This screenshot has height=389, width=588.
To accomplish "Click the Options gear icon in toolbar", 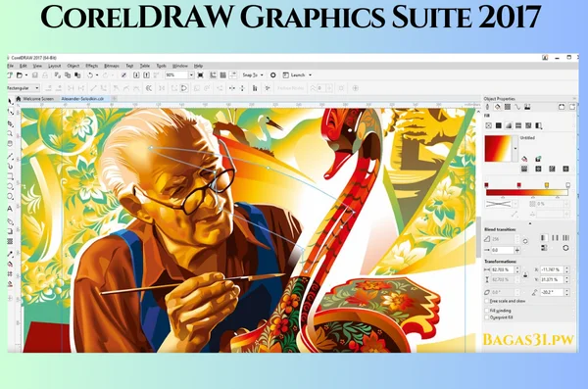I will tap(273, 75).
